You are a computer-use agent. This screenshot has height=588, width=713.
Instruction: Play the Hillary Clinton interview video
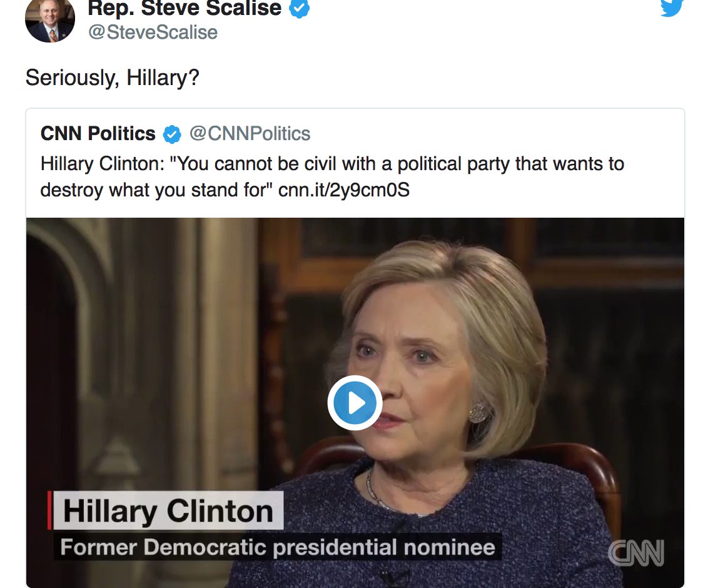pyautogui.click(x=355, y=403)
